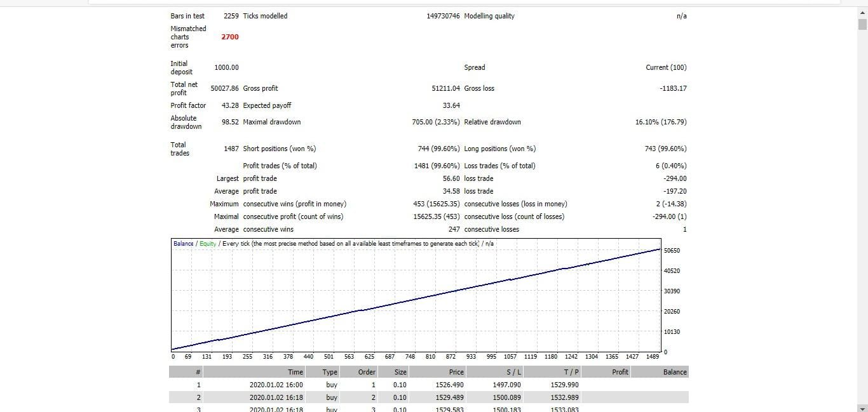Click the red 2700 mismatched errors value
This screenshot has height=412, width=868.
[230, 37]
